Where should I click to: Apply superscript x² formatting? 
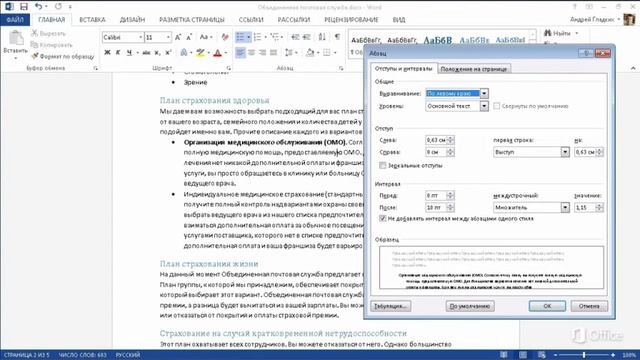click(168, 53)
